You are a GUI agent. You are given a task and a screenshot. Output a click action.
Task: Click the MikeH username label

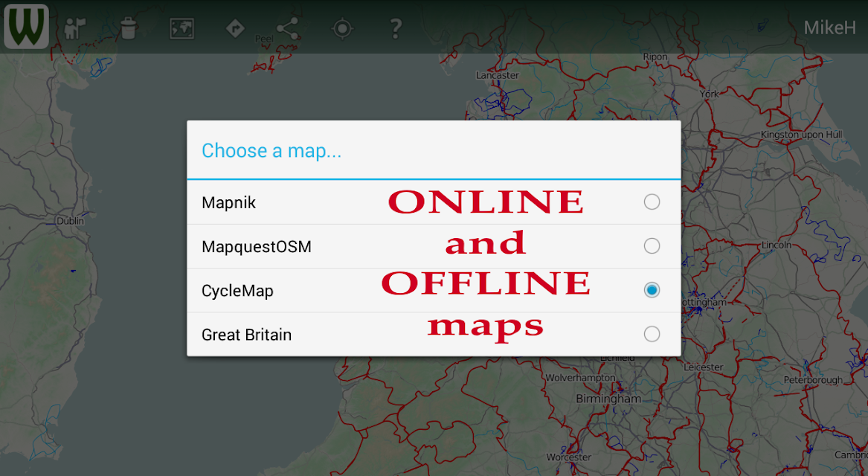[829, 28]
